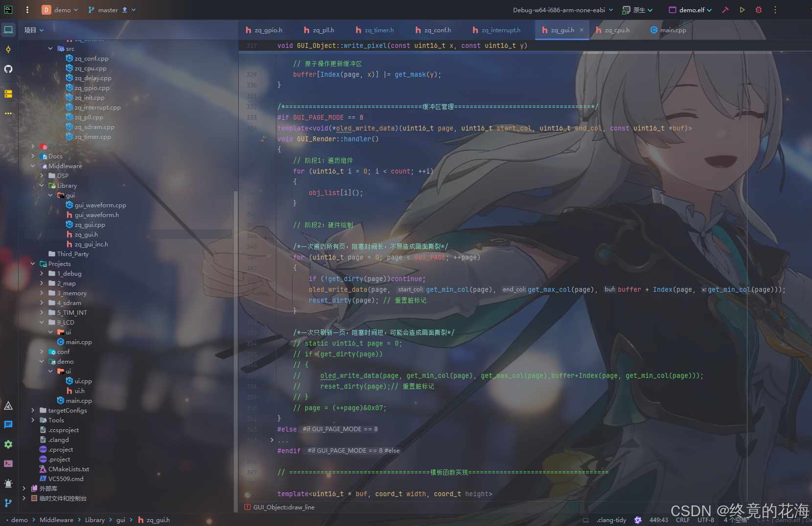Select the Third_Party folder
Viewport: 812px width, 526px height.
click(x=73, y=254)
